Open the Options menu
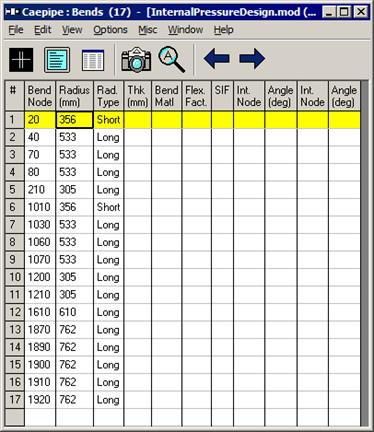Image resolution: width=374 pixels, height=432 pixels. 110,30
